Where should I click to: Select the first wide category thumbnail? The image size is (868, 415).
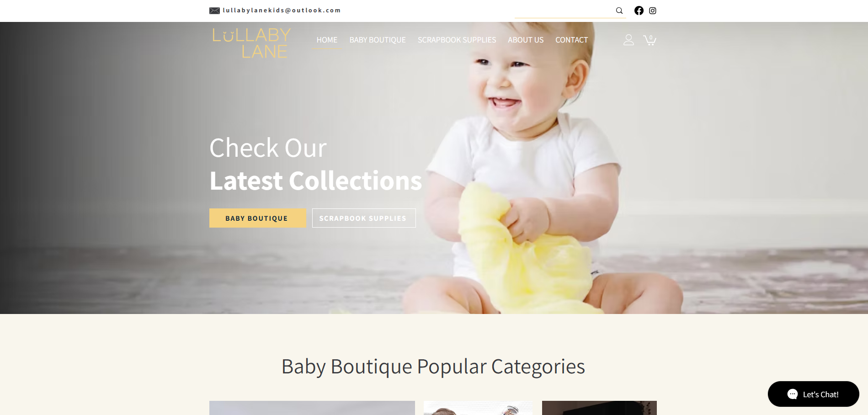tap(312, 408)
